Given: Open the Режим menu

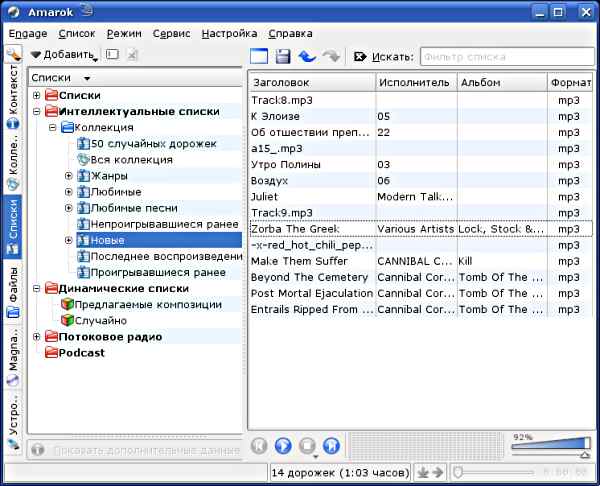Looking at the screenshot, I should [124, 34].
